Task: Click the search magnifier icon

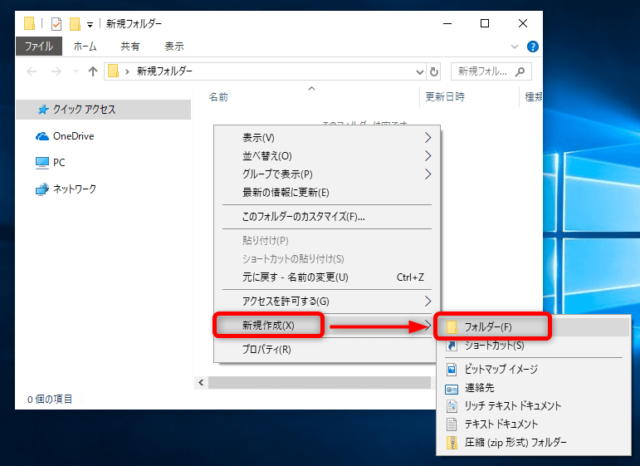Action: pos(520,72)
